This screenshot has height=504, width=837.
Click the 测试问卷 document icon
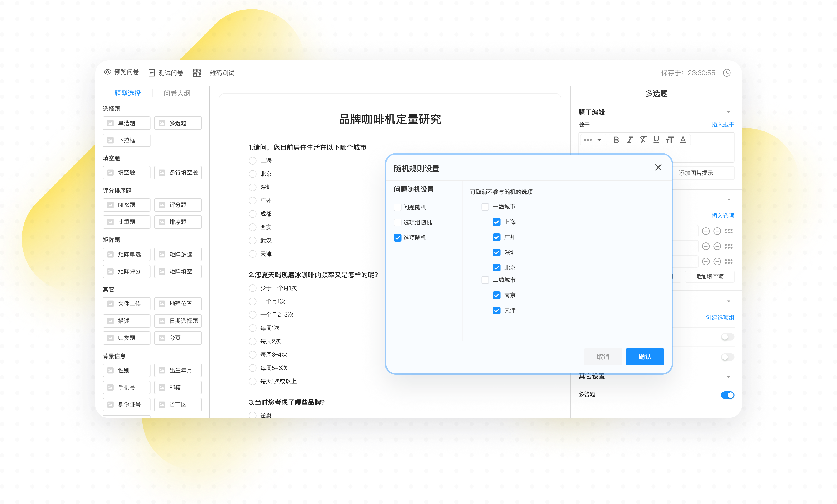pyautogui.click(x=152, y=73)
